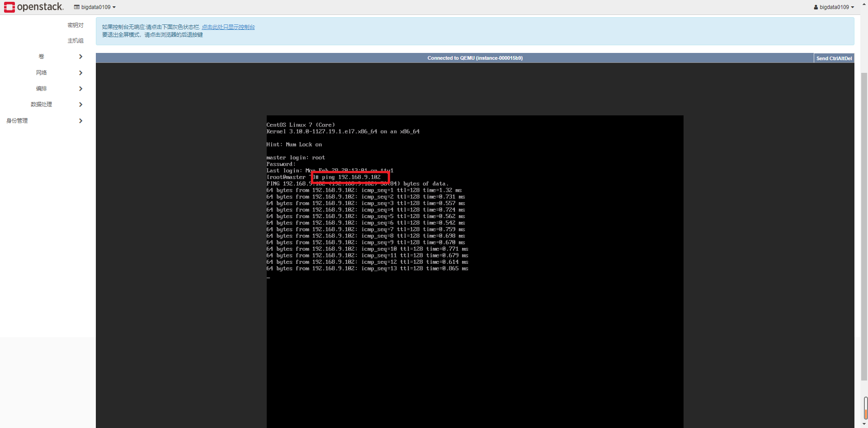The height and width of the screenshot is (428, 868).
Task: Click the chevron next to 数据处理
Action: click(80, 105)
